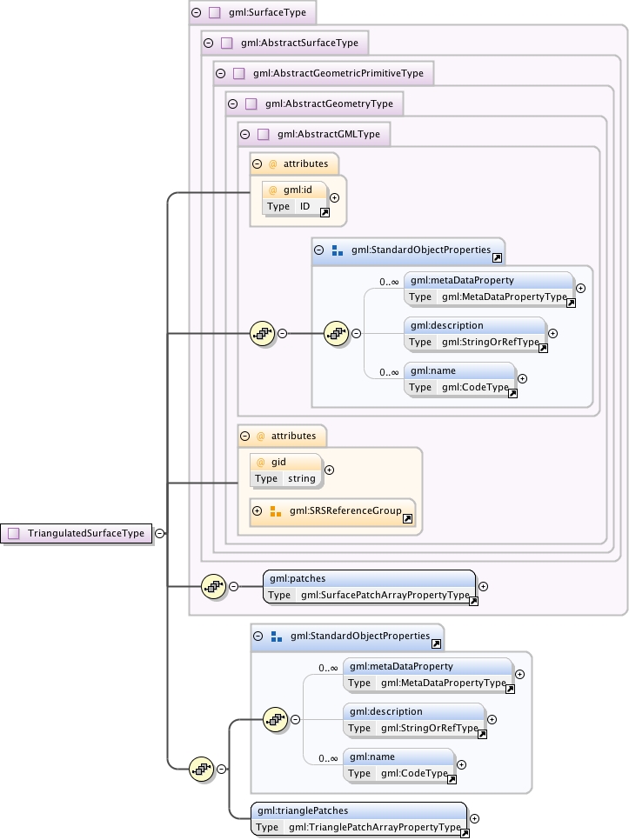This screenshot has width=629, height=840.
Task: Collapse the gml:AbstractGeometryType box
Action: [233, 104]
